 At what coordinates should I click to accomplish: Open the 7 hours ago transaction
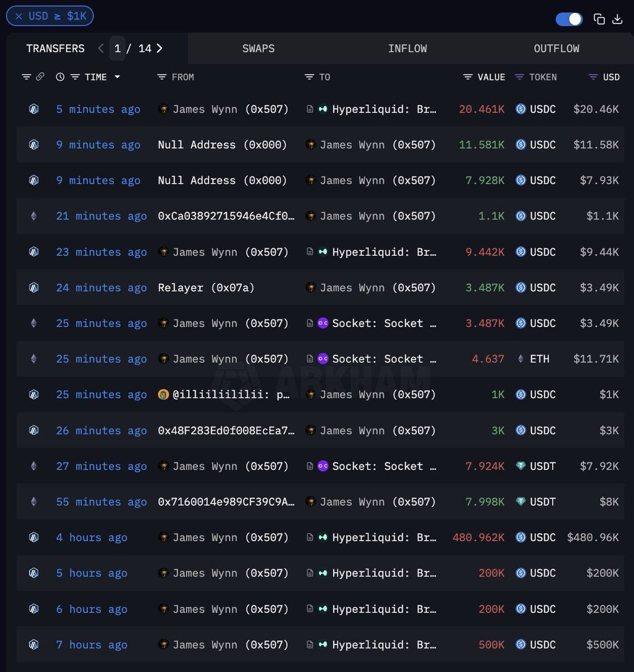pyautogui.click(x=91, y=645)
